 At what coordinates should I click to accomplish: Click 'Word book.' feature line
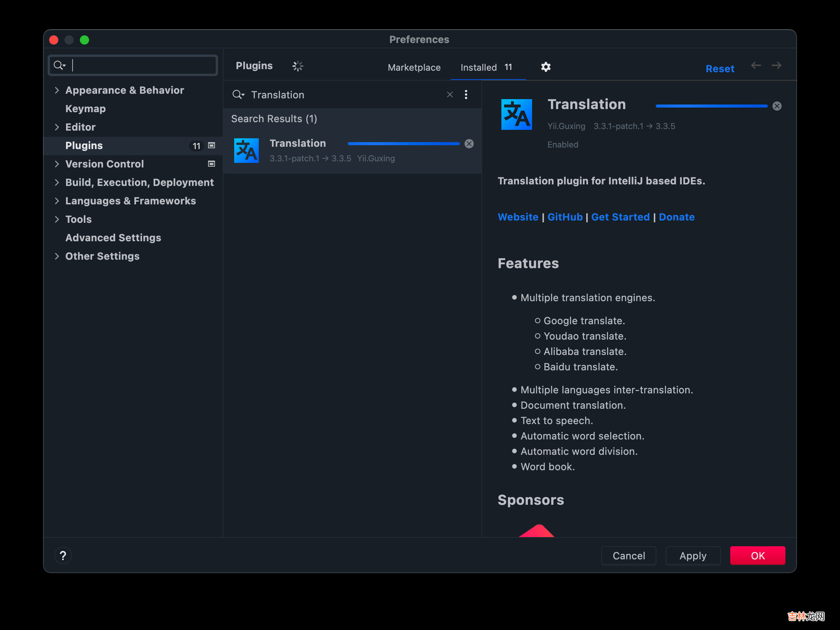coord(548,467)
